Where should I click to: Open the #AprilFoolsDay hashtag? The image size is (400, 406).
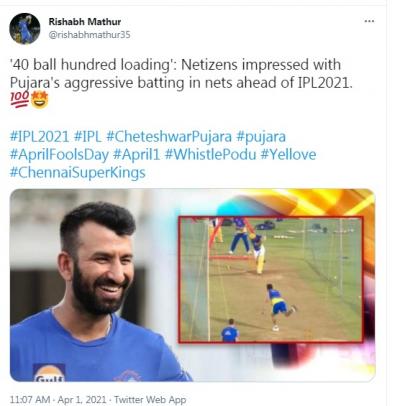tap(59, 155)
